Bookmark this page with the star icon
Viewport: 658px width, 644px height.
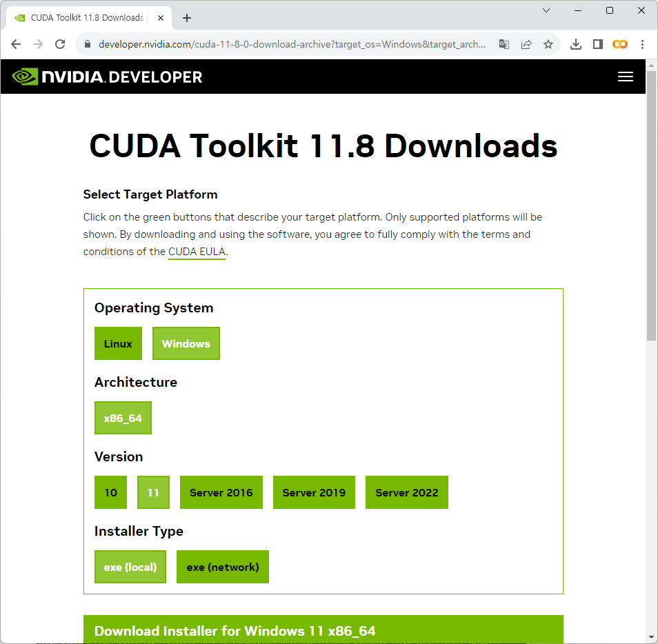point(548,44)
